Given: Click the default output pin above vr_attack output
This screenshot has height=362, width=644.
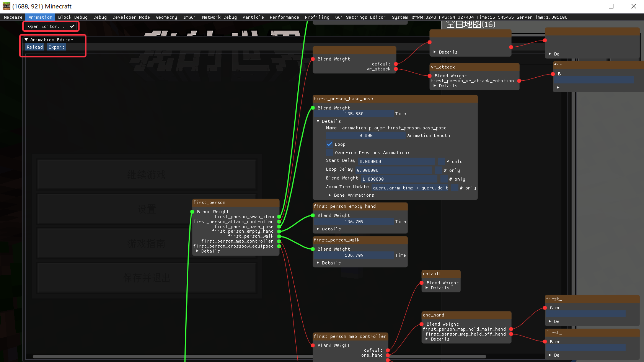Looking at the screenshot, I should coord(396,64).
